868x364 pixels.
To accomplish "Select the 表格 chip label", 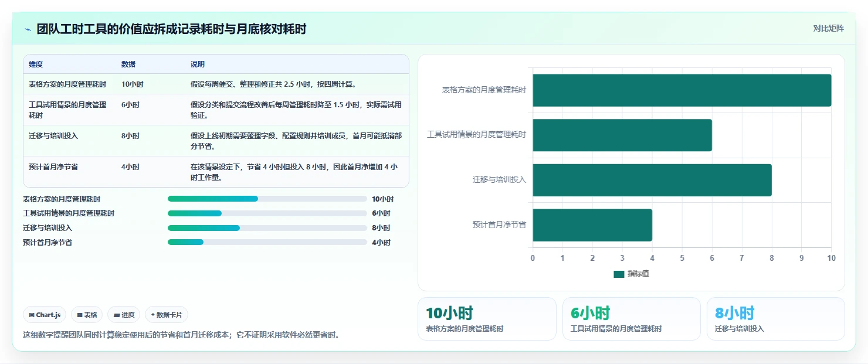I will pyautogui.click(x=90, y=315).
